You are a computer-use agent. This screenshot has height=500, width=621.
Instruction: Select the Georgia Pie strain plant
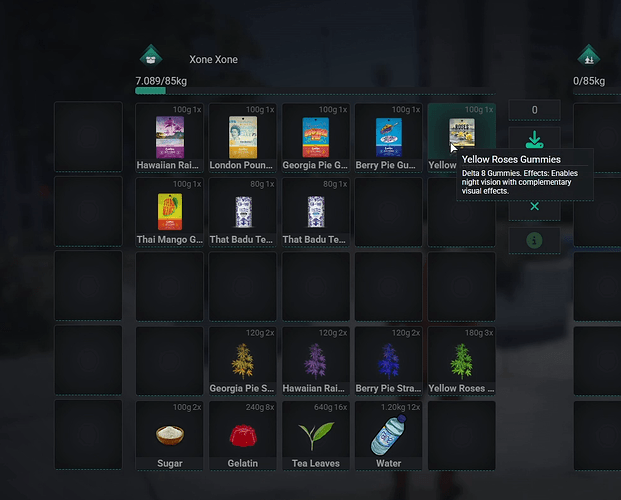(242, 361)
